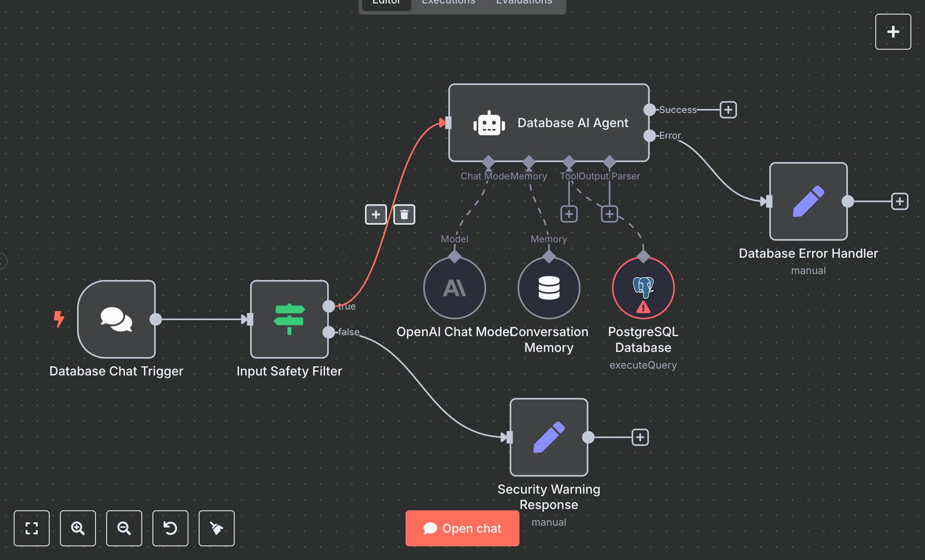Add a node on the ToolOutput Parser connection
The height and width of the screenshot is (560, 925).
tap(610, 213)
